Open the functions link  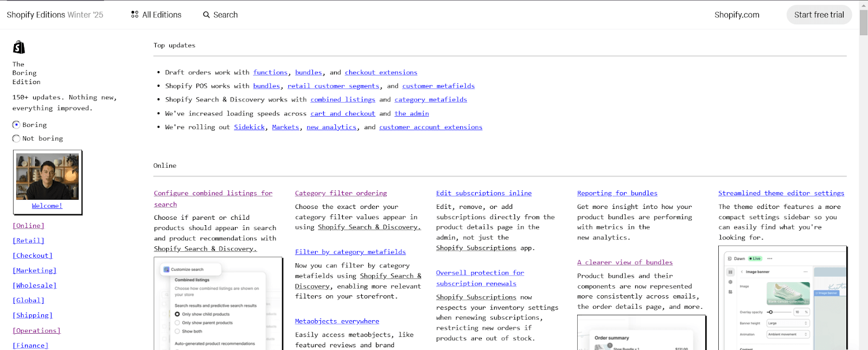pos(270,72)
